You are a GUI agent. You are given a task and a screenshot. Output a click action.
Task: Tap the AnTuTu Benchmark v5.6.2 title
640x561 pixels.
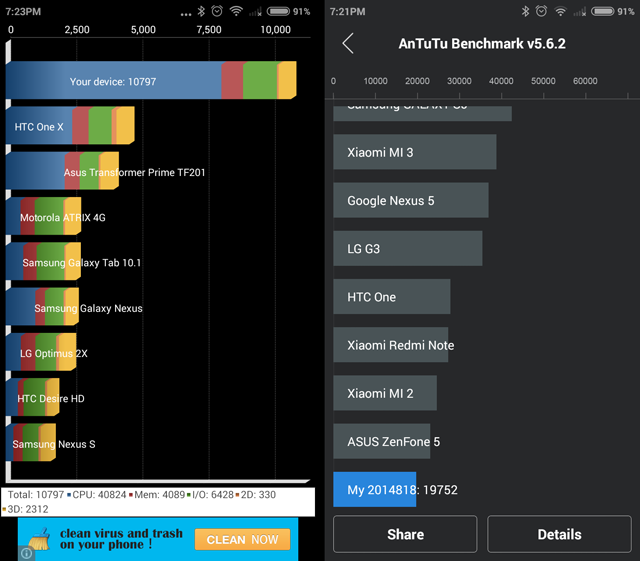point(482,44)
